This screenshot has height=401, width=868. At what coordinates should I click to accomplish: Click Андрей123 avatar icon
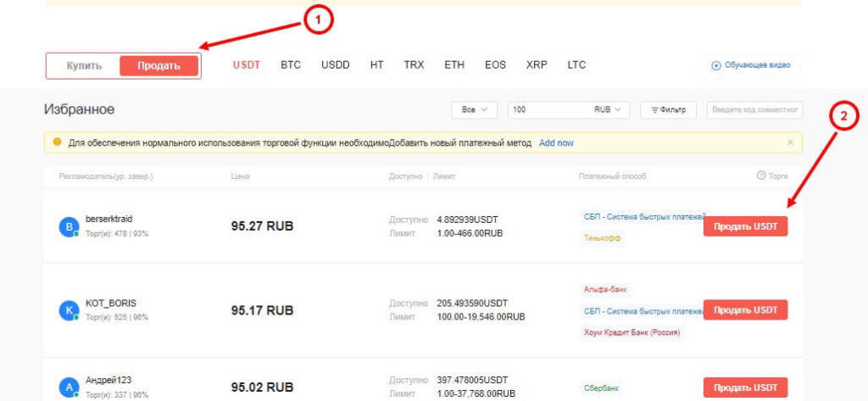pyautogui.click(x=68, y=387)
